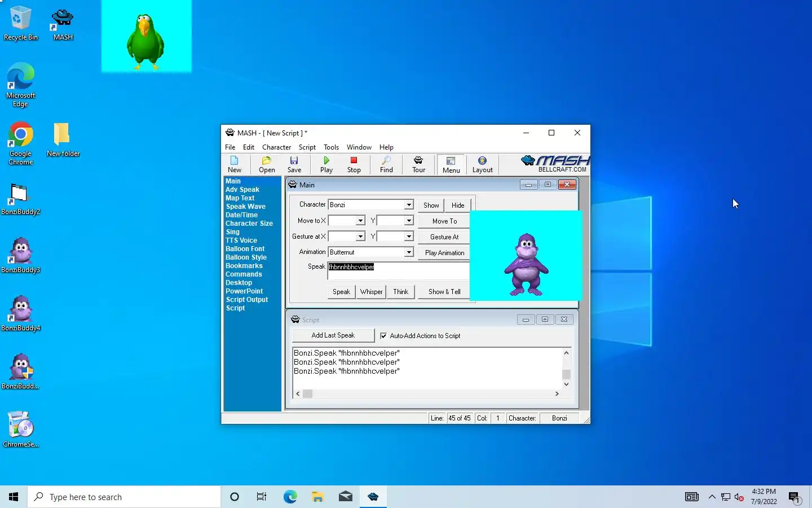
Task: Click the Whisper button
Action: point(371,292)
